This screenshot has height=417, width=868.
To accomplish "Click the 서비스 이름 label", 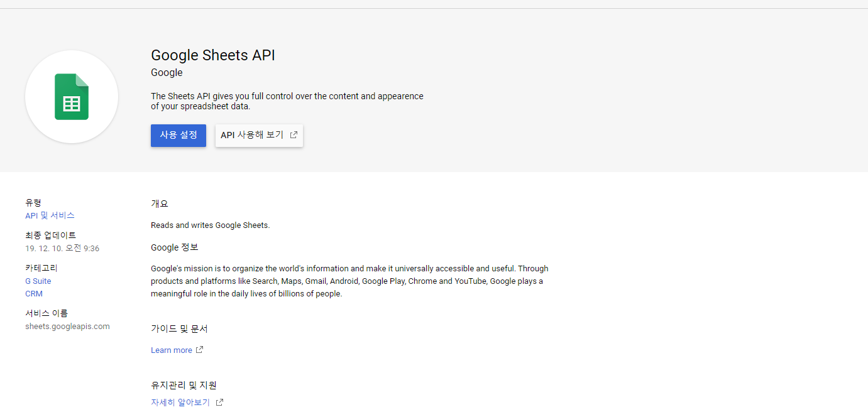I will pyautogui.click(x=47, y=313).
